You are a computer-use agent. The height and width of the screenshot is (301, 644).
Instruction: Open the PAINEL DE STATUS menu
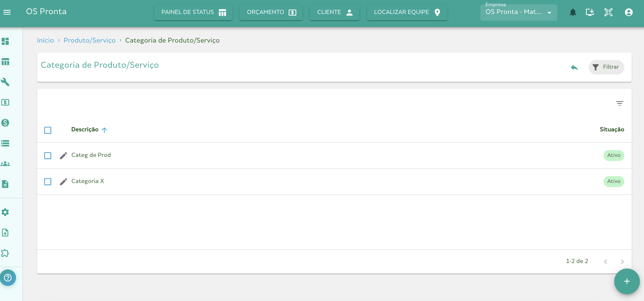(193, 12)
